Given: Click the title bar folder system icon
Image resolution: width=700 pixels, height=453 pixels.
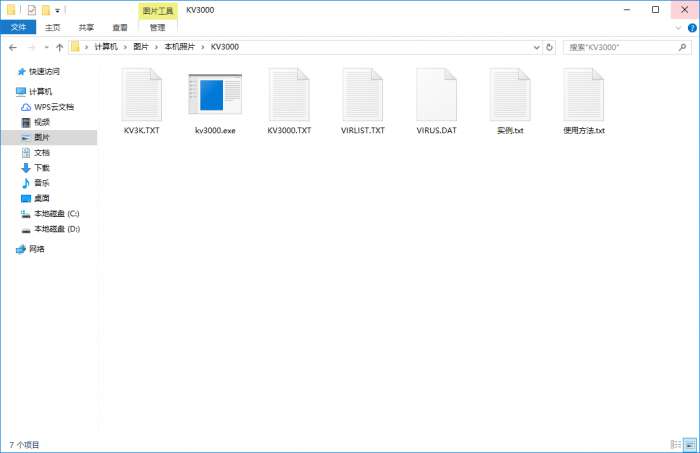Looking at the screenshot, I should (11, 10).
